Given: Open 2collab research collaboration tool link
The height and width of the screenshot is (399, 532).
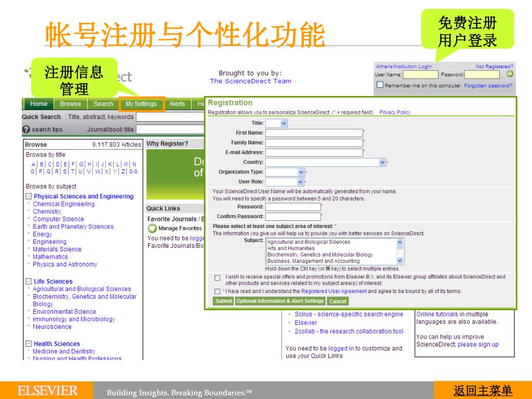Looking at the screenshot, I should [x=349, y=331].
